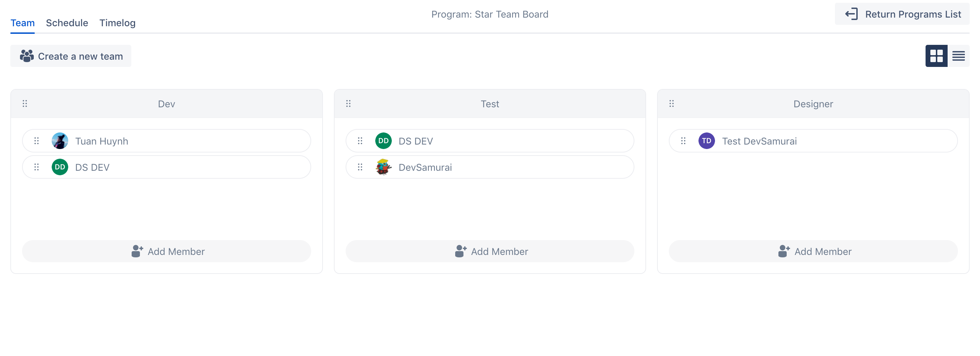Click the Designer team drag handle

point(672,103)
